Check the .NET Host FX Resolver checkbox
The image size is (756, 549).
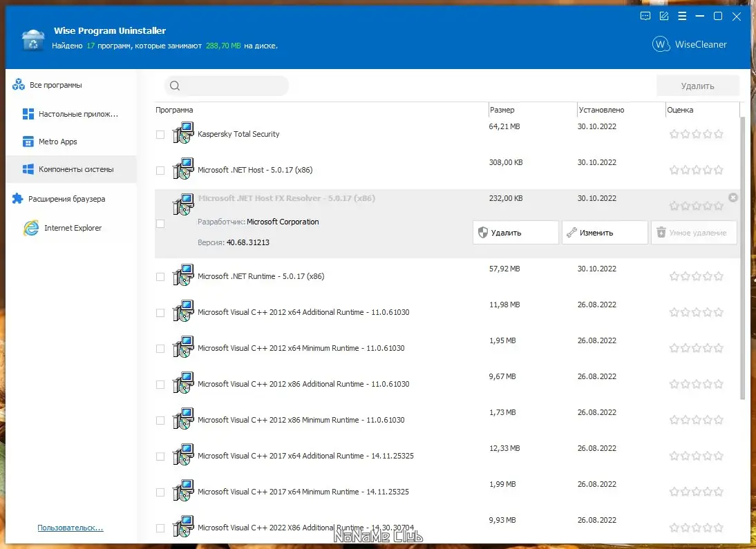(160, 224)
